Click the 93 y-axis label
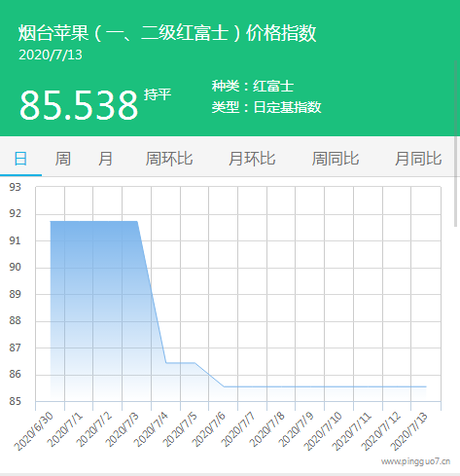This screenshot has height=476, width=460. coord(15,187)
